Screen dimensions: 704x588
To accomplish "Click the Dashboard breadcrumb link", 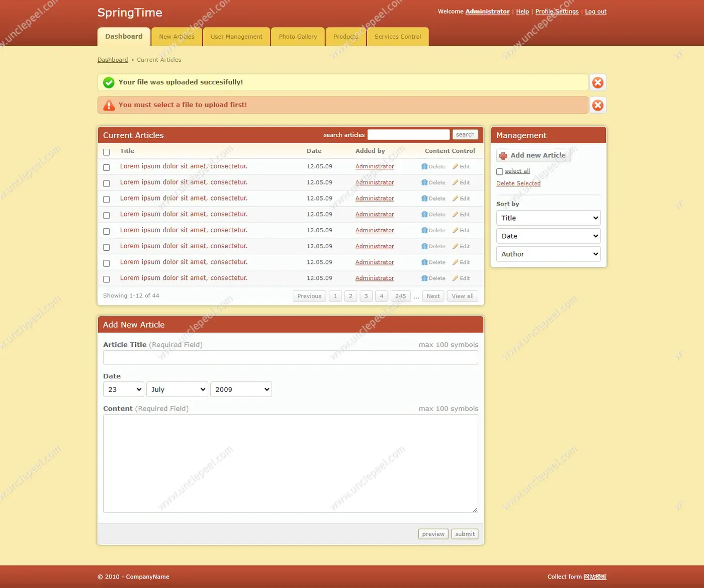I will [x=113, y=60].
